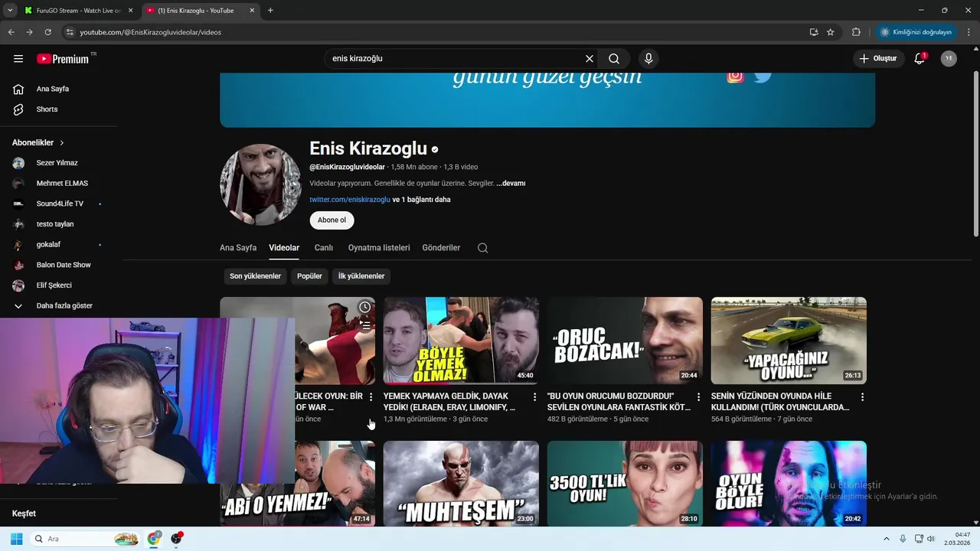This screenshot has width=980, height=551.
Task: Bookmark this page with the star icon
Action: 830,32
